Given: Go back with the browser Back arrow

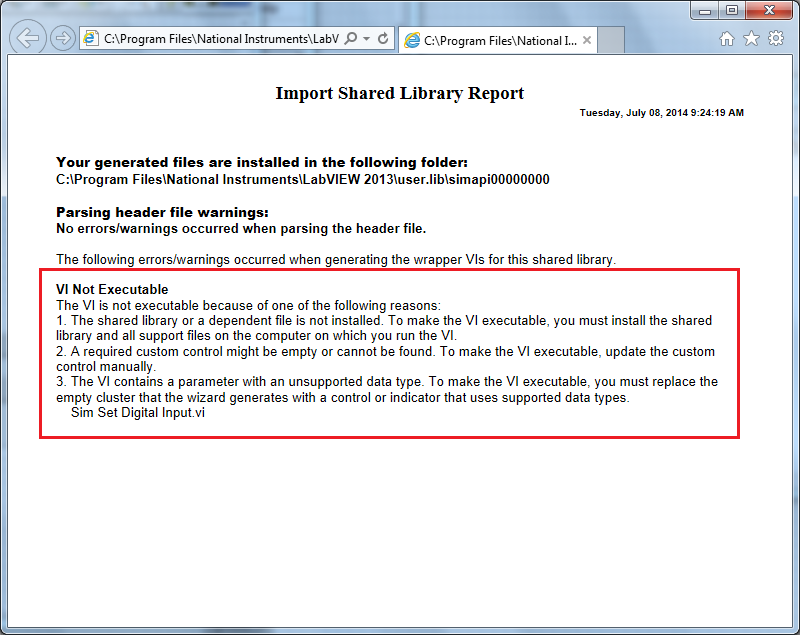Looking at the screenshot, I should [28, 38].
